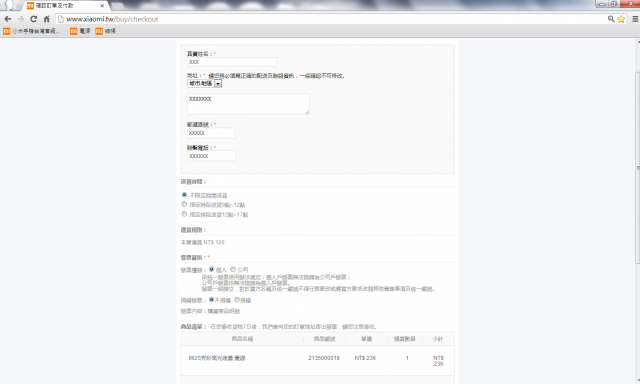
Task: Bookmark this page with the star icon
Action: pos(621,19)
